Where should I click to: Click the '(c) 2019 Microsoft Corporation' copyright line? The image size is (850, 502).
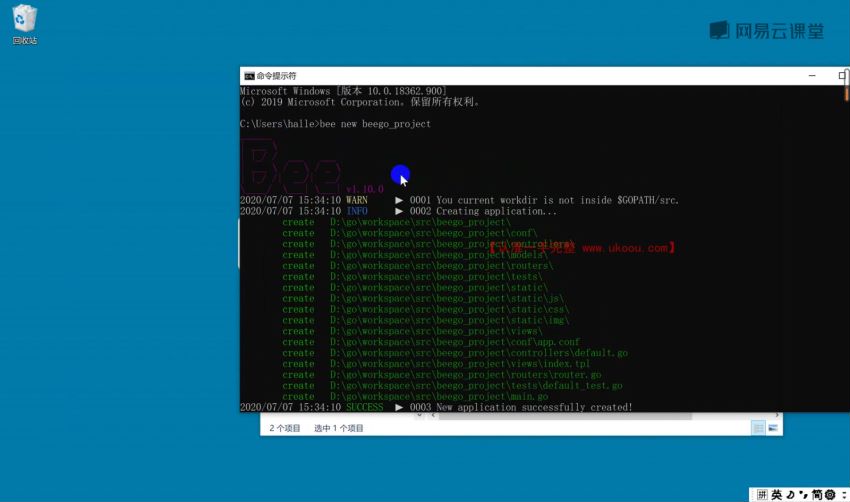pyautogui.click(x=360, y=102)
